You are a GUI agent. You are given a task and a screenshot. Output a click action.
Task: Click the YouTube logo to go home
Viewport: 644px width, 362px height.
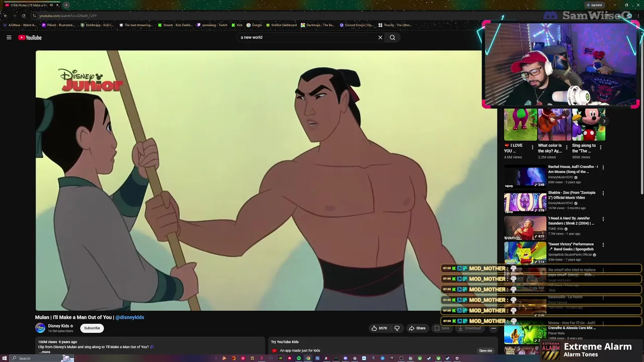(30, 38)
